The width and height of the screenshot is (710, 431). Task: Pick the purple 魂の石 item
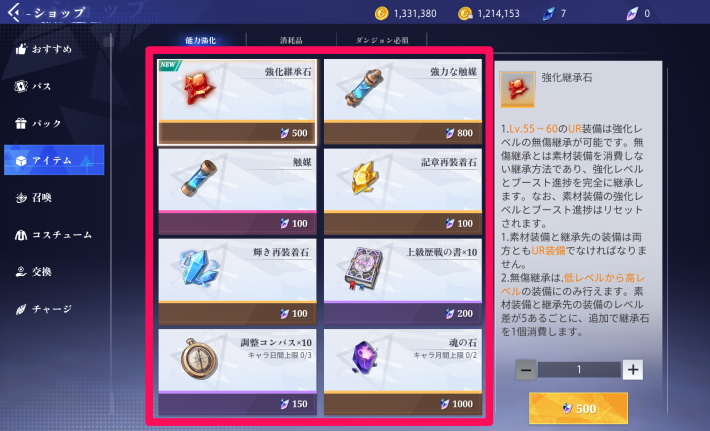(x=403, y=372)
